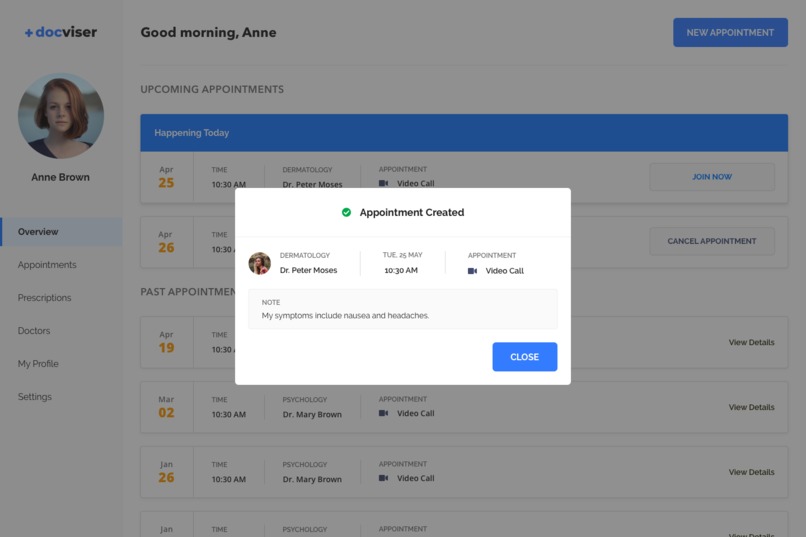Screen dimensions: 806x537
Task: Open Settings in the sidebar
Action: coord(34,397)
